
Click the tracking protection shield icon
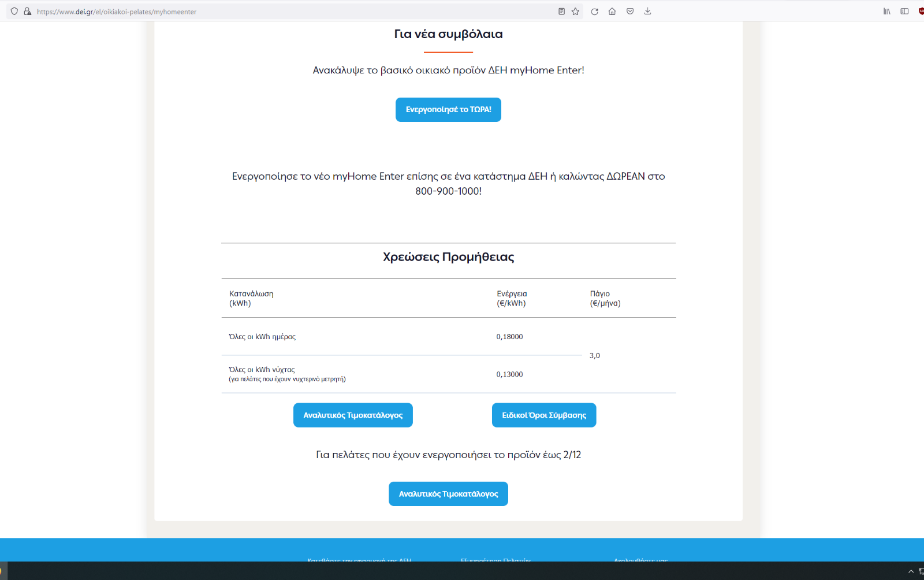(x=14, y=12)
